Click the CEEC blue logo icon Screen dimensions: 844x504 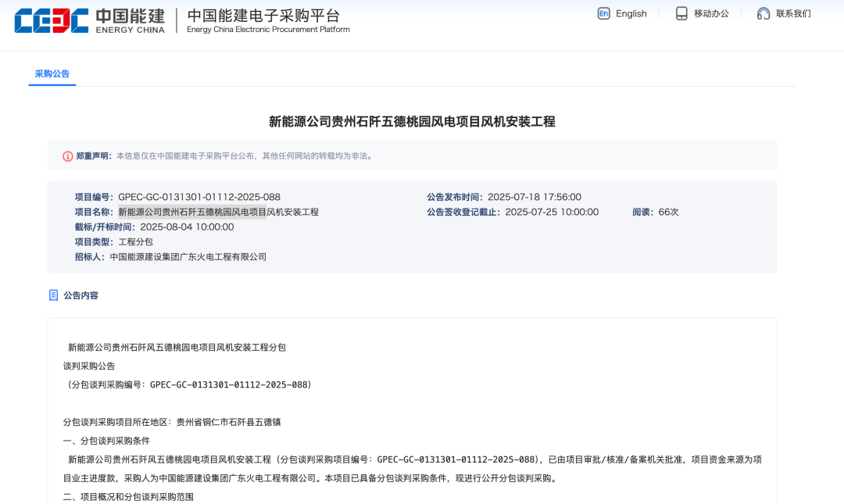coord(51,21)
